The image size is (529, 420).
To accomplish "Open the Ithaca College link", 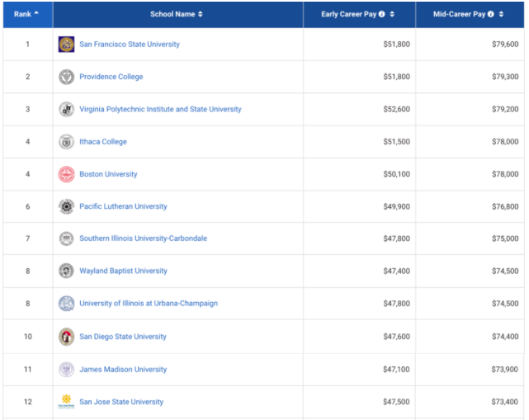I will [103, 142].
